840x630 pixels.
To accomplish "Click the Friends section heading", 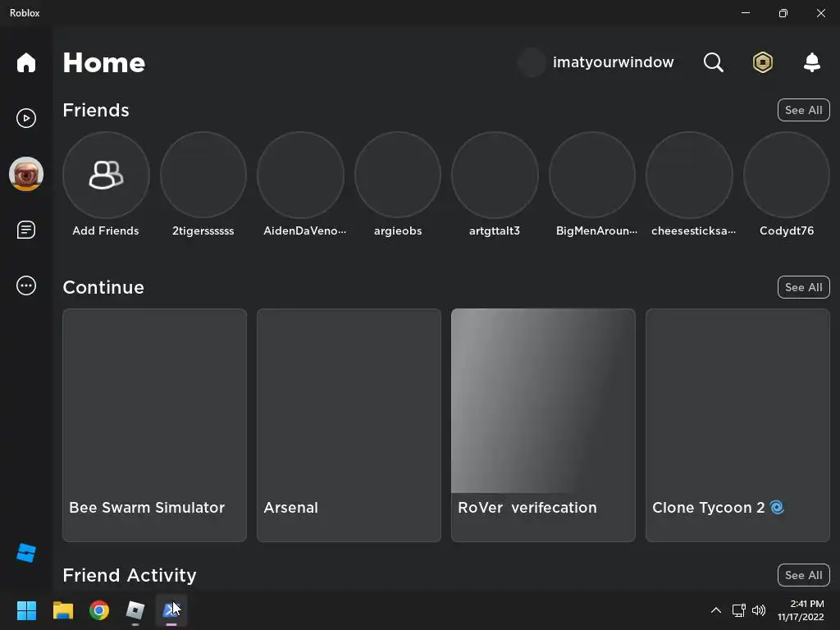I will click(96, 110).
